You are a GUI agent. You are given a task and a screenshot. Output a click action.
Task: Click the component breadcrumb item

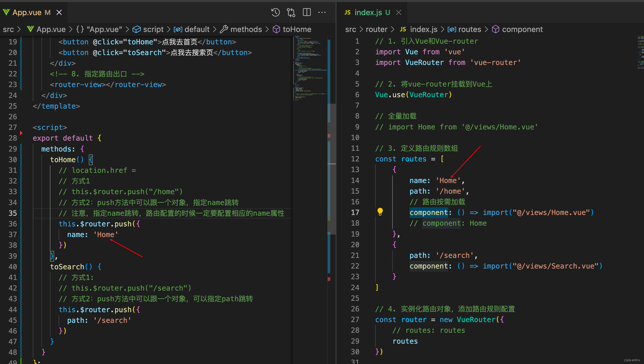click(x=522, y=29)
